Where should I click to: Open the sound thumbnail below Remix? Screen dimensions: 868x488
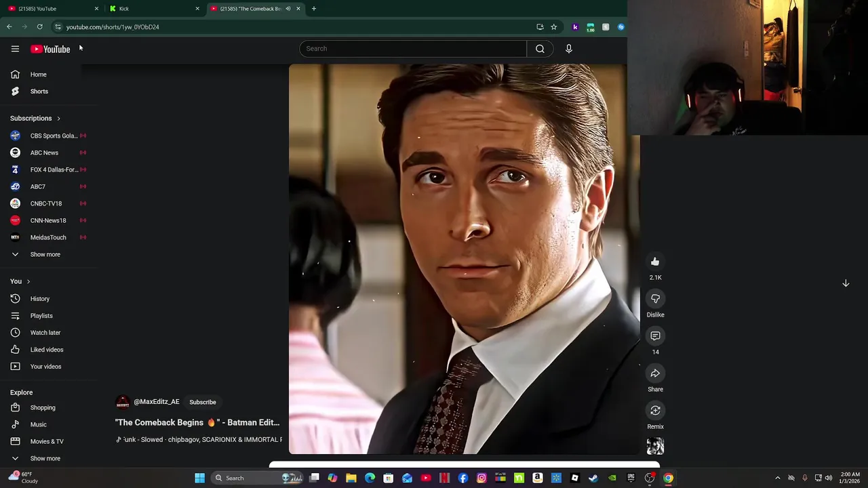click(655, 446)
